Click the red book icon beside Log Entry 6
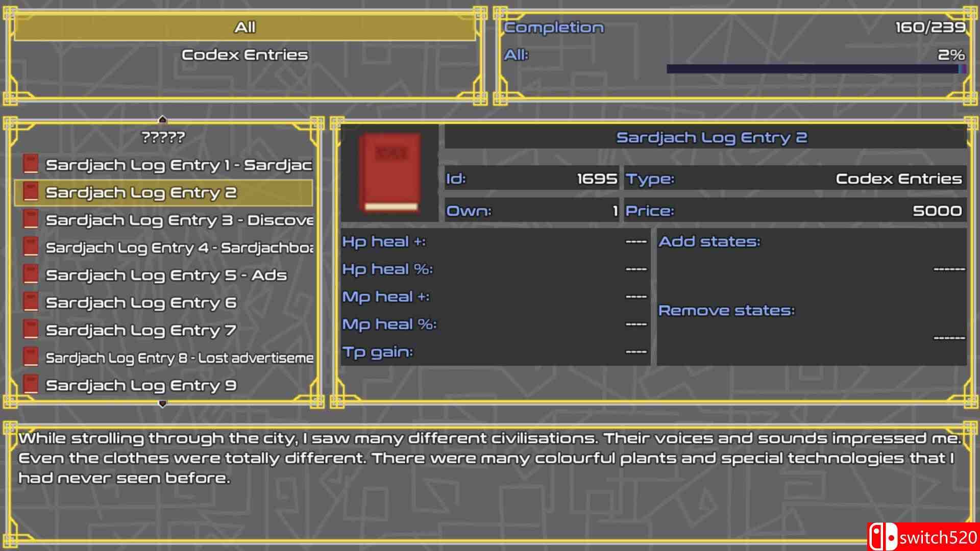 [31, 303]
